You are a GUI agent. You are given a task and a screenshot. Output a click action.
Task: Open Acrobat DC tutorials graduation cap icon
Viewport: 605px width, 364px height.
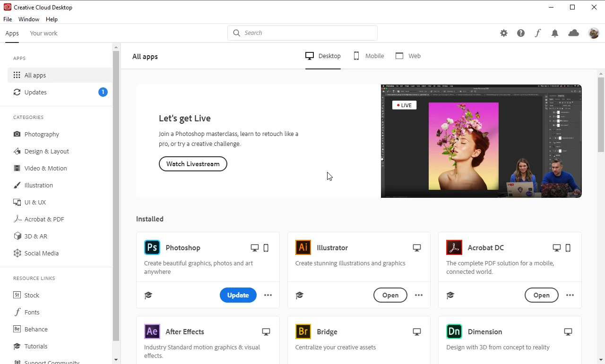pyautogui.click(x=450, y=295)
